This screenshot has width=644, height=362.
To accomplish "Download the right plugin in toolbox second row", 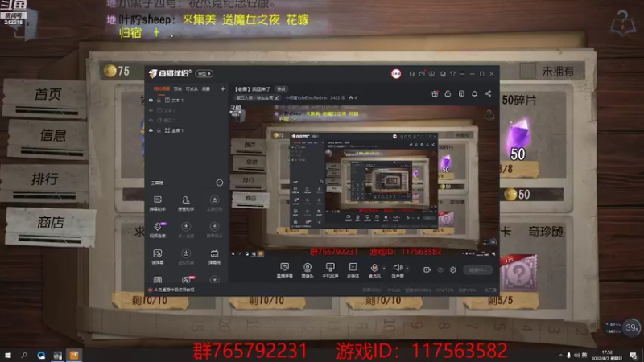I will point(214,230).
